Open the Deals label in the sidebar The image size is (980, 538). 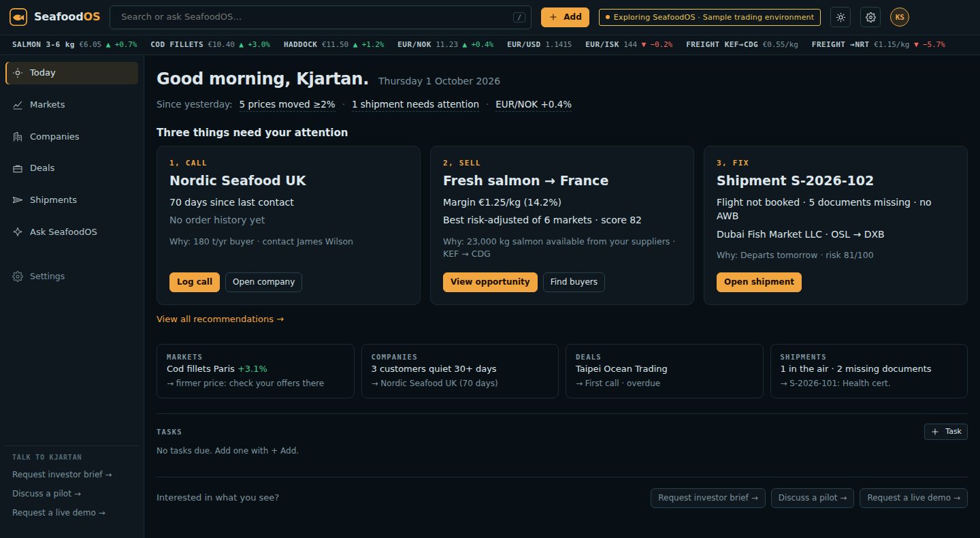click(x=42, y=168)
